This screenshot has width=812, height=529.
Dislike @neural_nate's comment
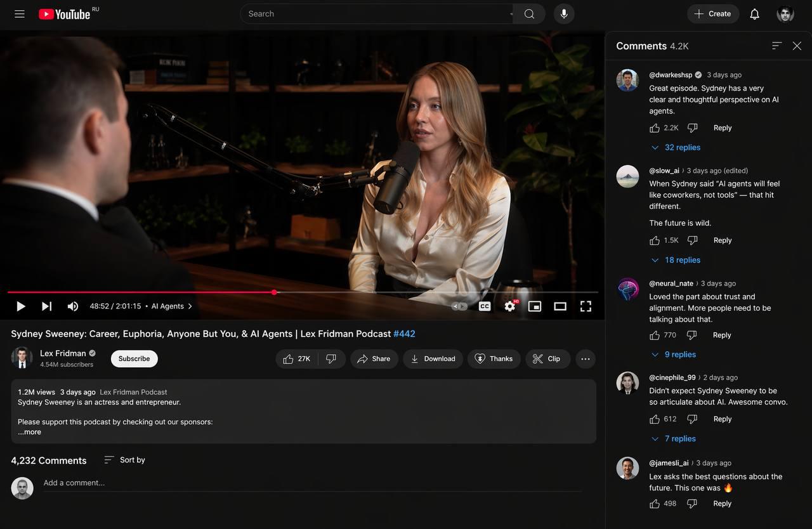click(x=691, y=335)
